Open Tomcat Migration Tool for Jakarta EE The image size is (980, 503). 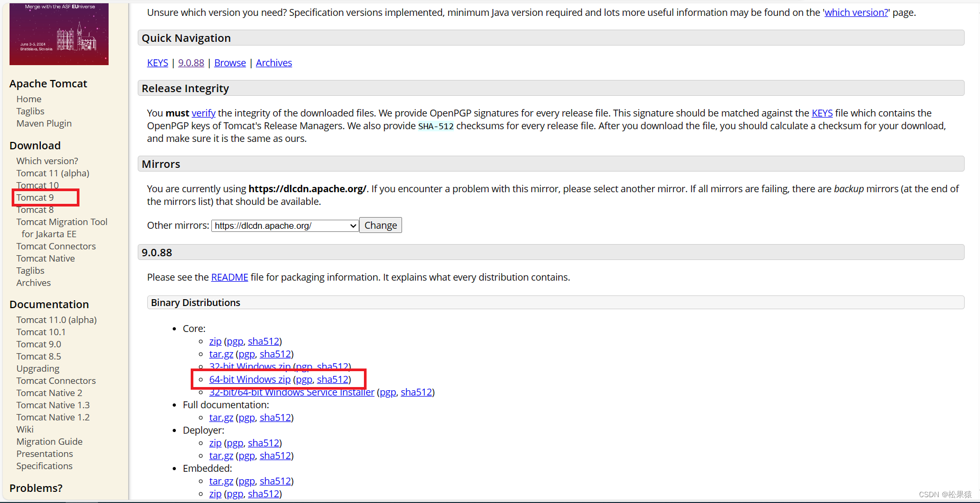[x=61, y=221]
